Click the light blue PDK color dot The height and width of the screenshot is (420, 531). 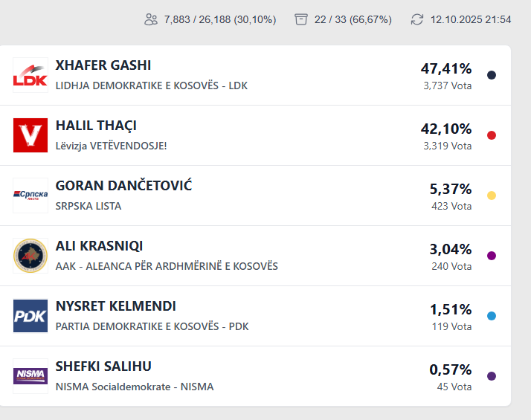click(491, 316)
